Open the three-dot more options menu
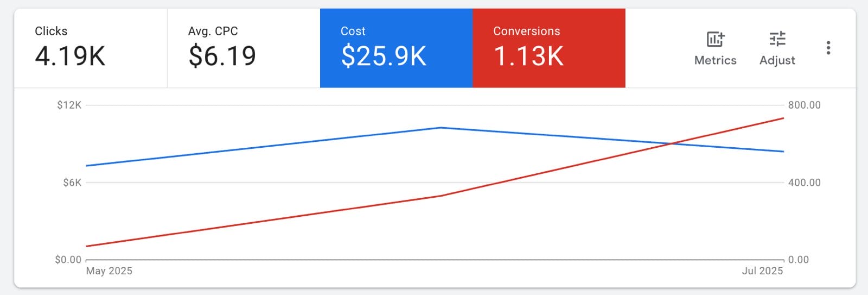 coord(828,48)
